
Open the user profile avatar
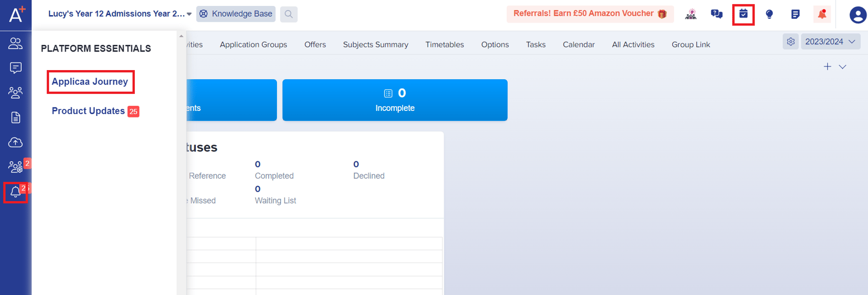tap(857, 15)
